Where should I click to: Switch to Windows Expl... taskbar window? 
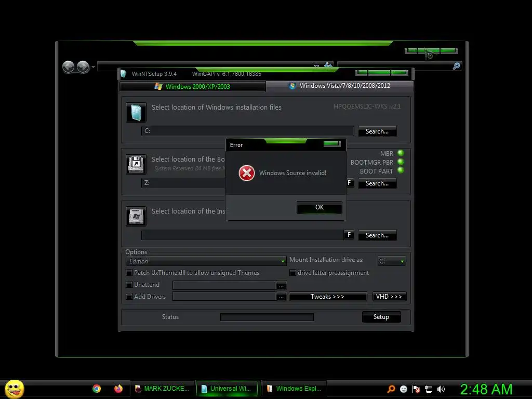click(x=295, y=389)
